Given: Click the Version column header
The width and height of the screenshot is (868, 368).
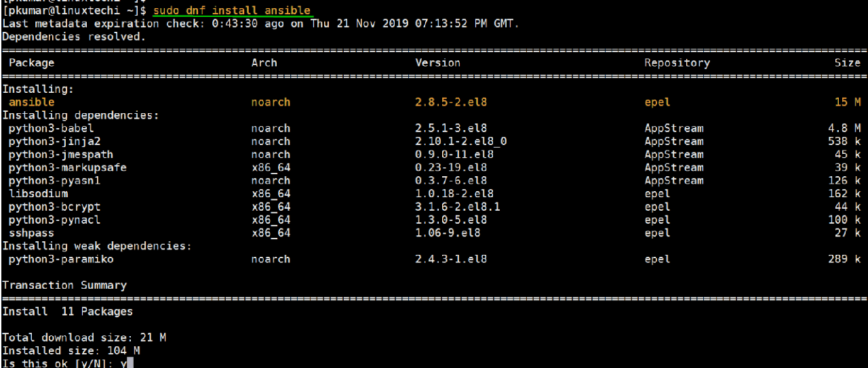Looking at the screenshot, I should 437,62.
